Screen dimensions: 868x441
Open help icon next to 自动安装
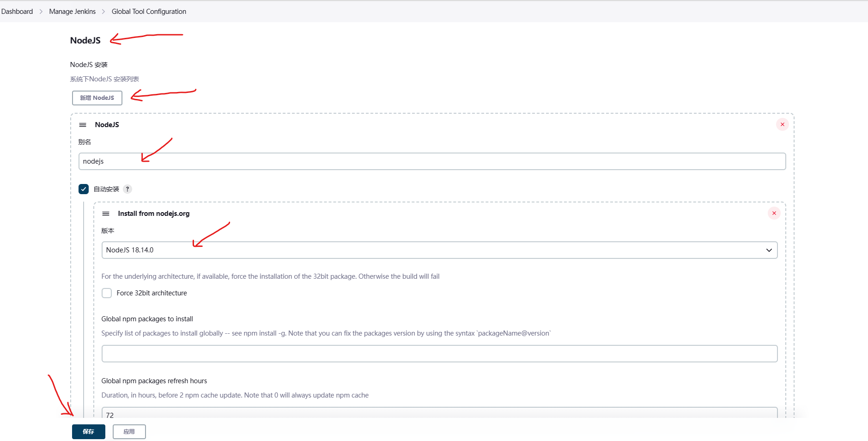pyautogui.click(x=127, y=189)
